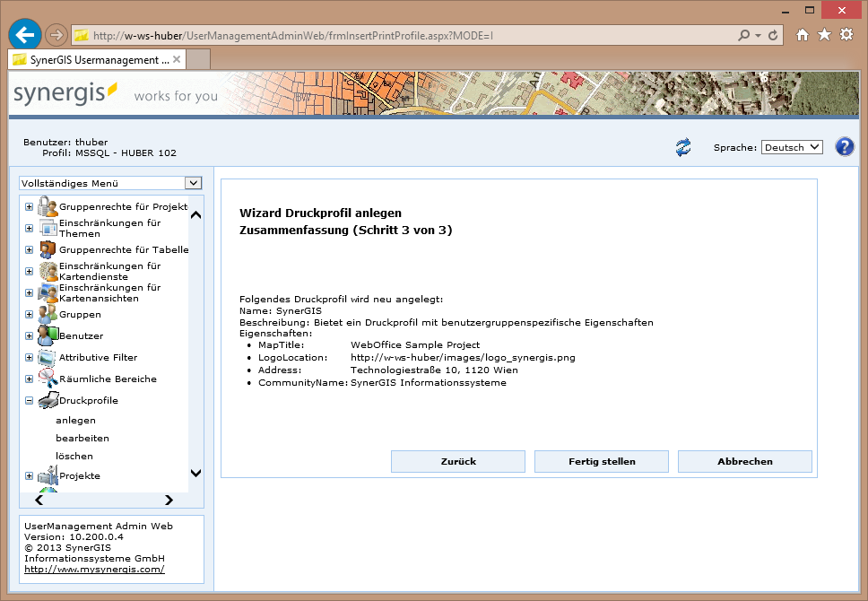Collapse the Druckprofile tree node
Screen dimensions: 868x601
(29, 401)
